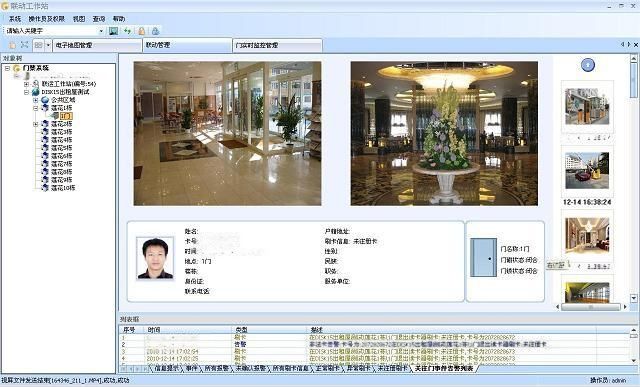Click the blue user-lock toolbar icon

[x=155, y=31]
